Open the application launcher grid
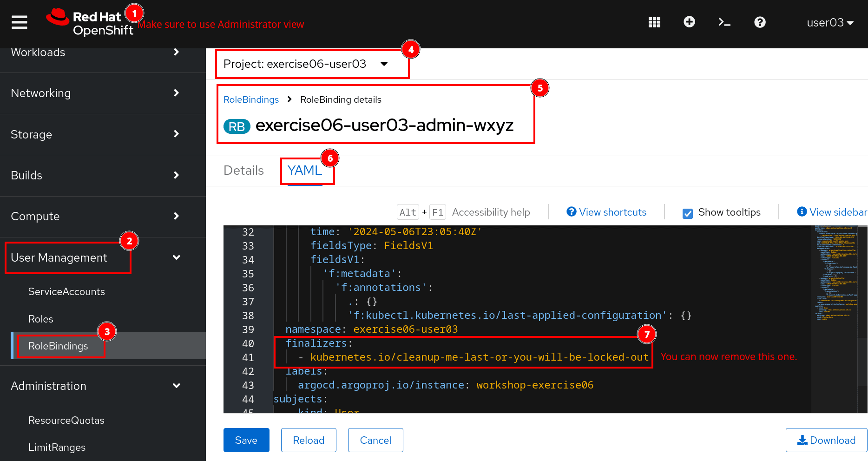The height and width of the screenshot is (461, 868). coord(654,22)
